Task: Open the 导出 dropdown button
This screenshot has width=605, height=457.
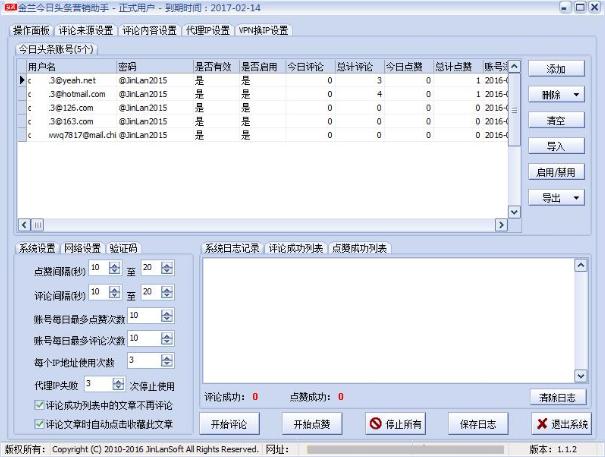Action: (x=556, y=198)
